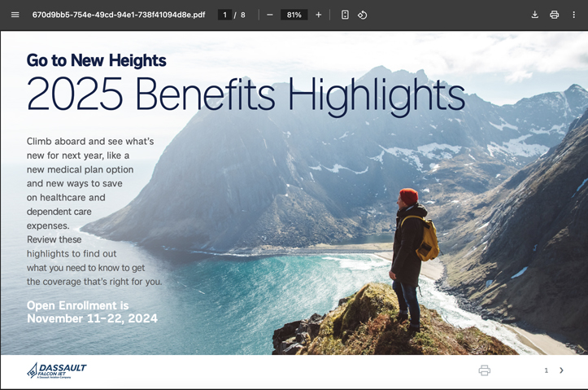Click the total page count 8
Viewport: 588px width, 390px height.
[x=243, y=15]
